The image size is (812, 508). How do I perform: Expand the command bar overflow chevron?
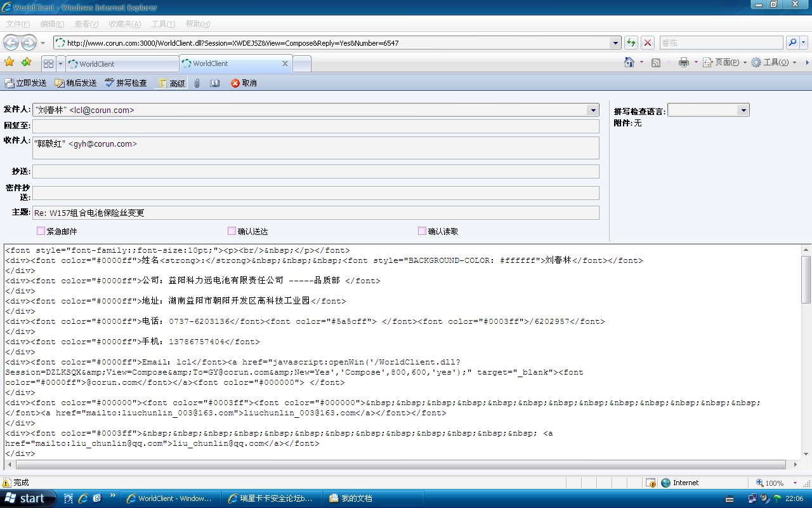807,62
